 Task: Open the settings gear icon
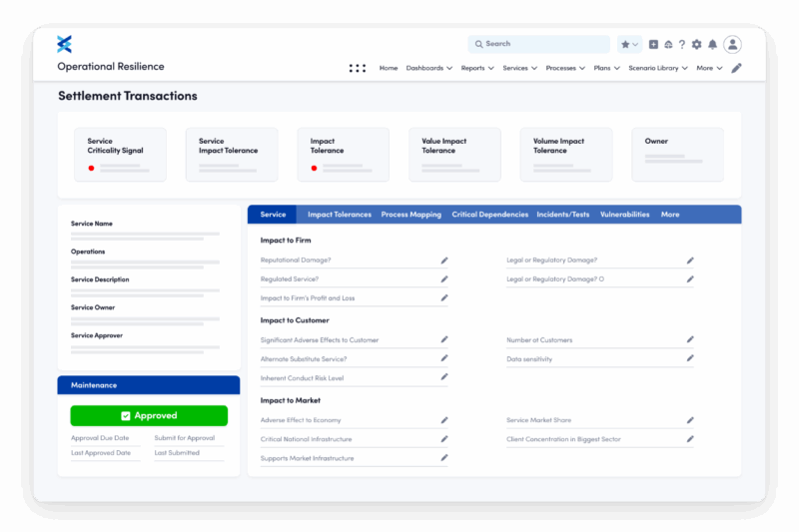[697, 45]
